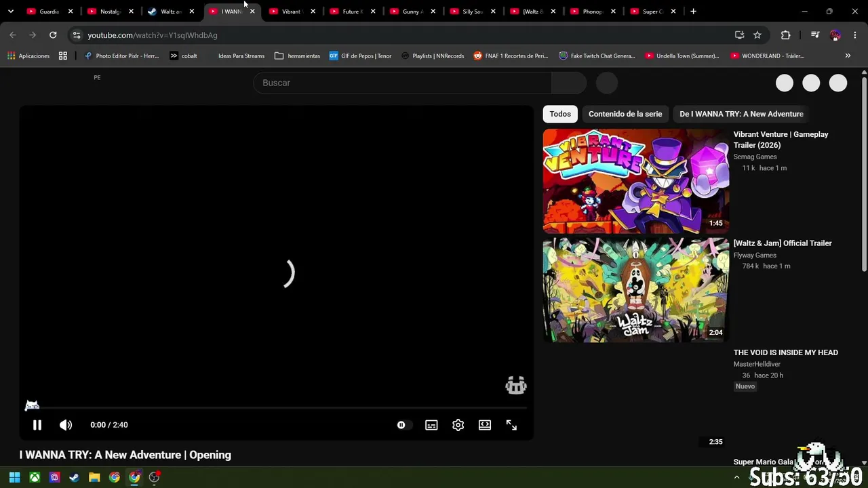Open the GIF de Pepos Tenor bookmark
The image size is (868, 488).
(x=361, y=56)
